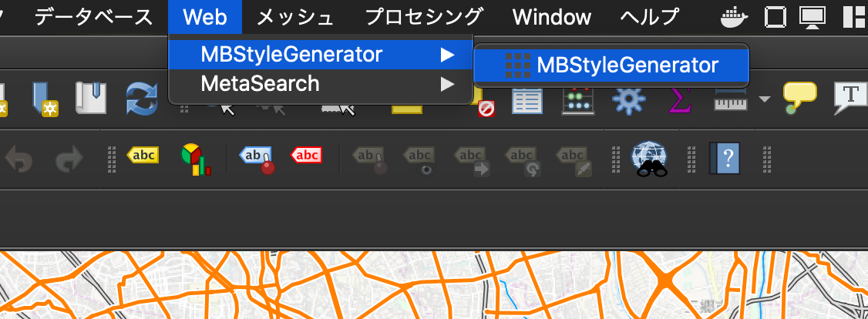Open help contents question mark book
The width and height of the screenshot is (868, 319).
[x=725, y=159]
